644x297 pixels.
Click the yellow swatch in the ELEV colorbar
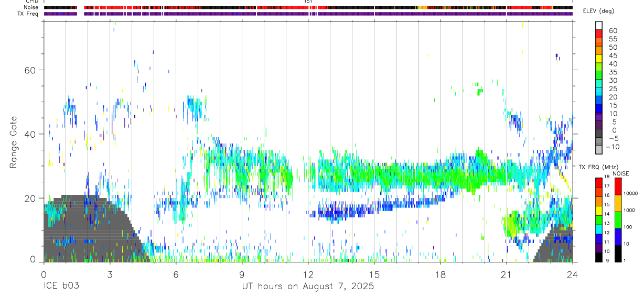599,59
